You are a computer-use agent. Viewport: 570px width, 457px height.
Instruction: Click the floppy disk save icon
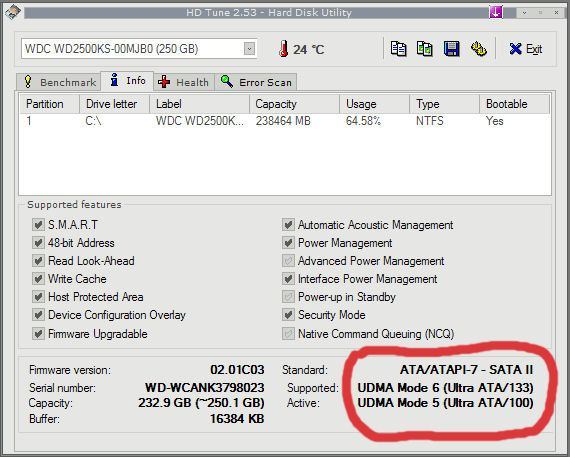451,49
